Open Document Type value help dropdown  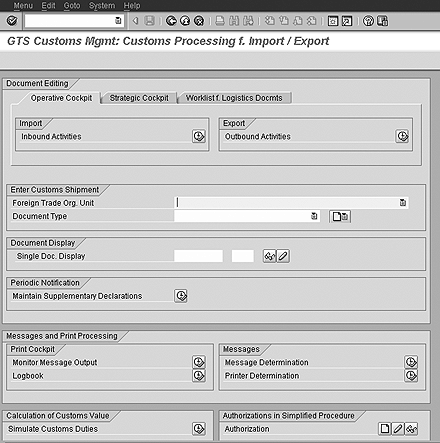(314, 216)
